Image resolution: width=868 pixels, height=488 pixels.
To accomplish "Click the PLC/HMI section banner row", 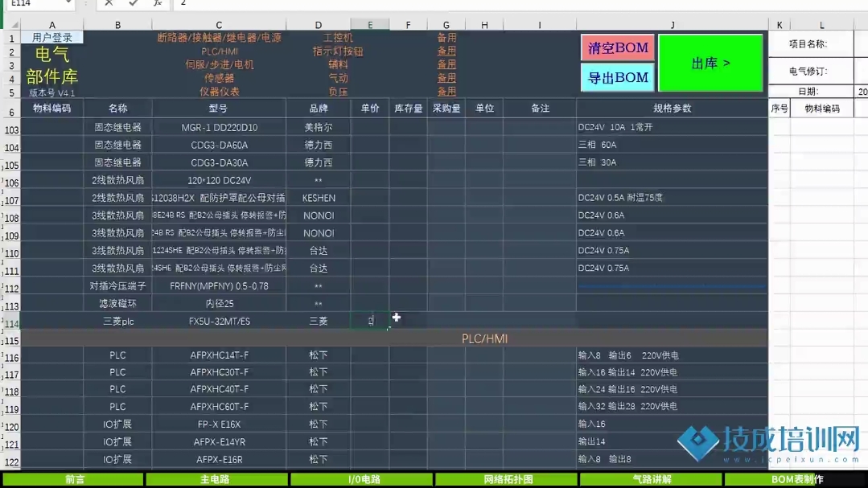I will pos(394,338).
